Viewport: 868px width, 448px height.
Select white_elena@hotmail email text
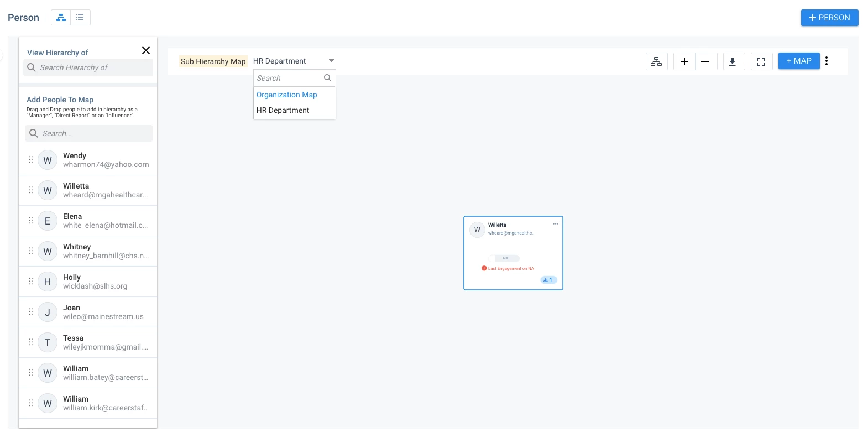[106, 225]
